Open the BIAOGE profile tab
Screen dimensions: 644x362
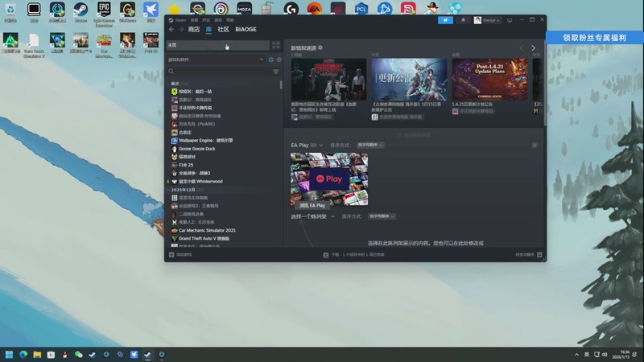pyautogui.click(x=246, y=29)
